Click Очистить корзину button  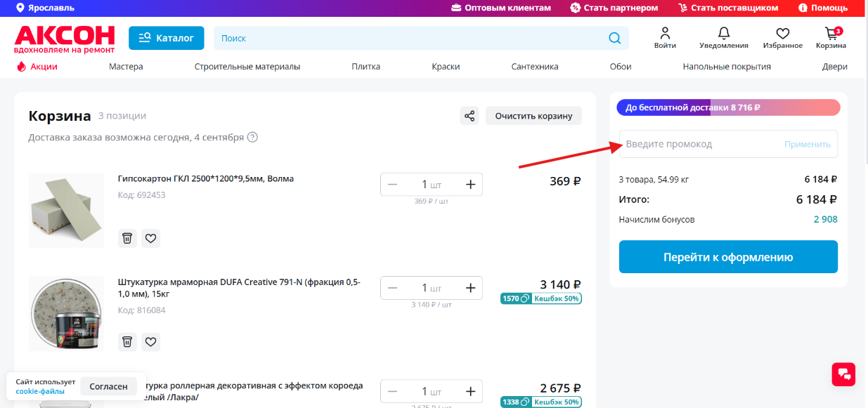533,116
